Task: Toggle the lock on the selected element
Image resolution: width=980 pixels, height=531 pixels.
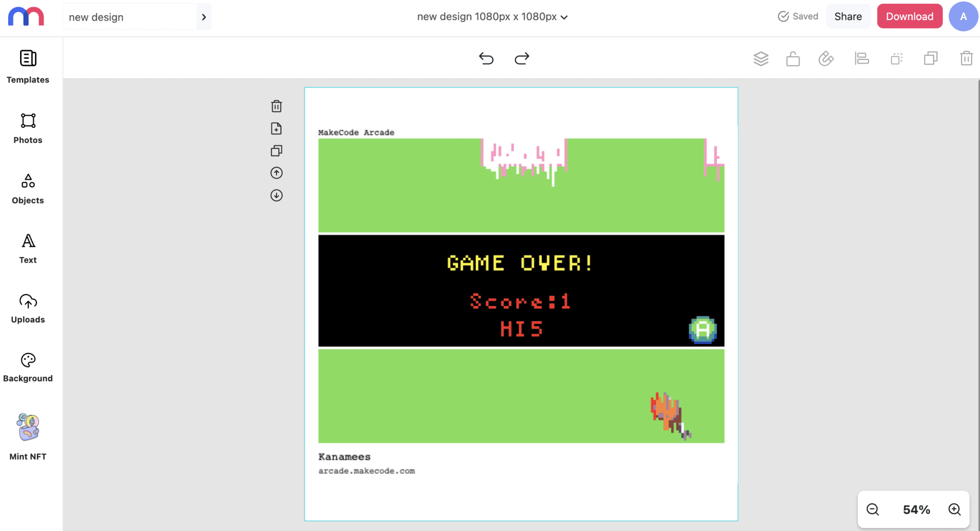Action: pos(792,58)
